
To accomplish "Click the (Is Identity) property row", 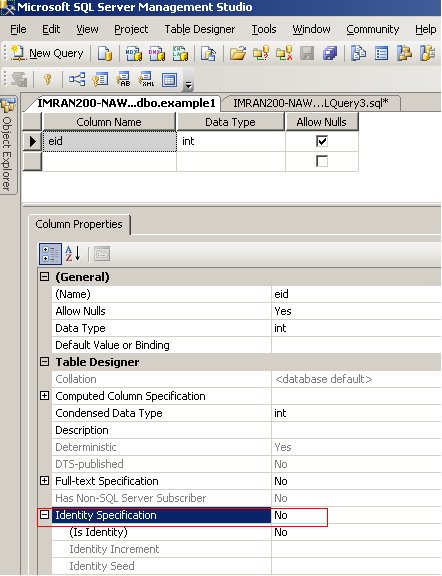I will coord(246,532).
